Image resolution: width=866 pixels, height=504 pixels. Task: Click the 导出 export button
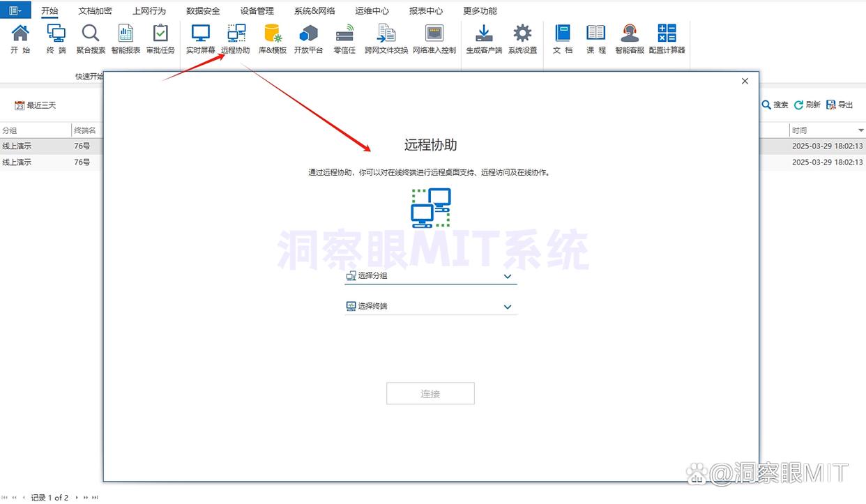(x=840, y=105)
